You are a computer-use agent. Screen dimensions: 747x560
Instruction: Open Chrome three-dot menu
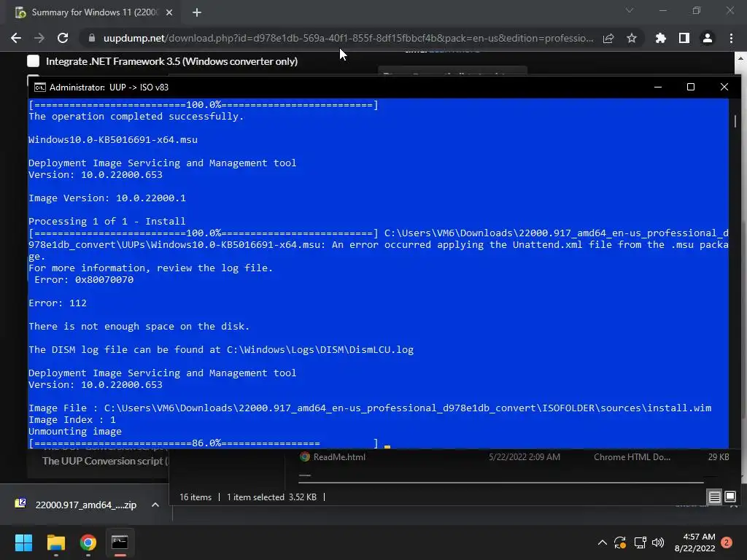click(x=731, y=38)
